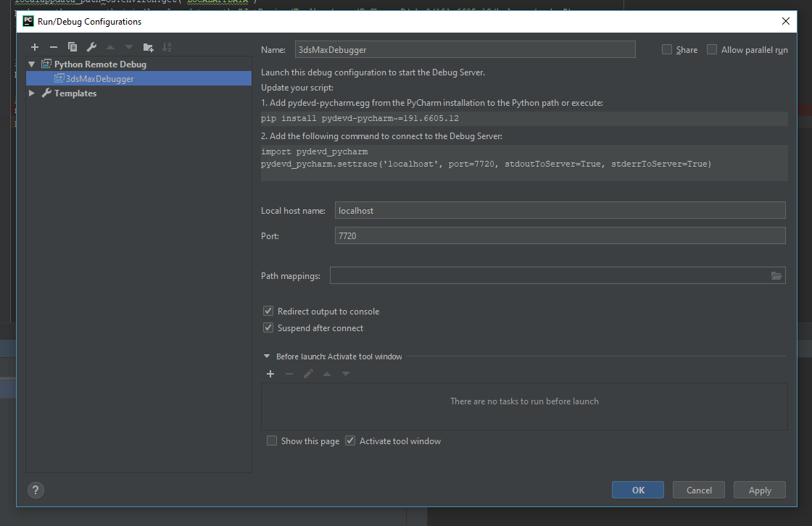Toggle Activate tool window checkbox

351,441
